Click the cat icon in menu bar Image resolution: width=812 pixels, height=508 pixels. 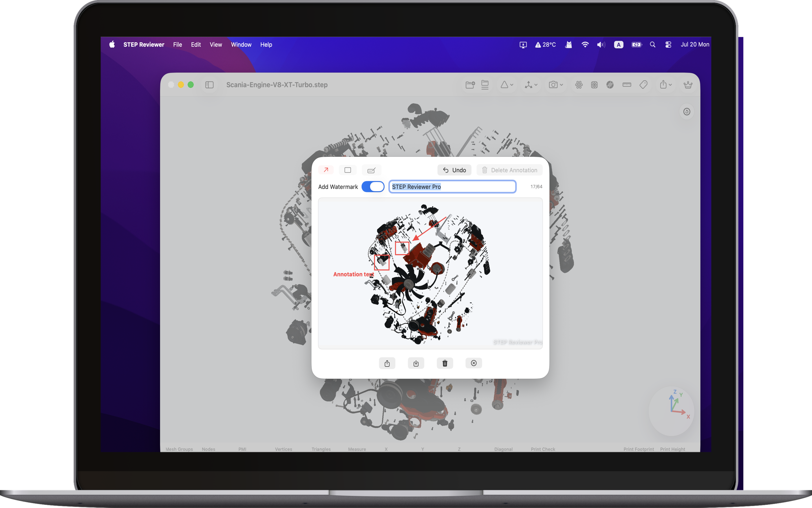coord(568,44)
